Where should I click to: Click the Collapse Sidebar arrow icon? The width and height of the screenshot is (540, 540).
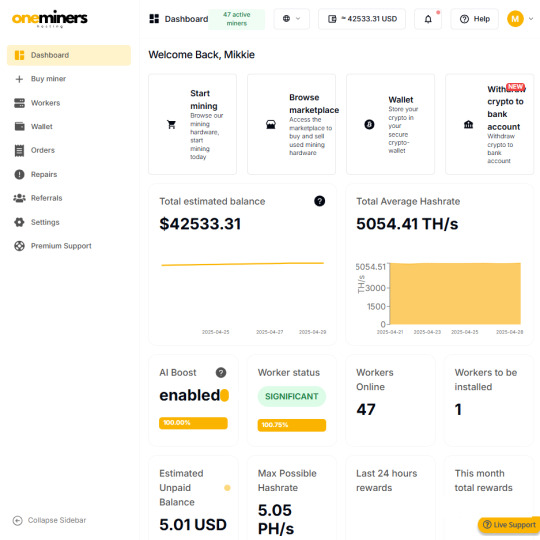click(18, 520)
